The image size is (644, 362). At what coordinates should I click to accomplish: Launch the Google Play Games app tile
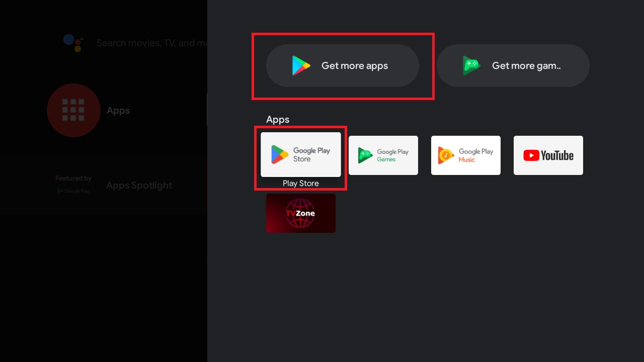[383, 155]
